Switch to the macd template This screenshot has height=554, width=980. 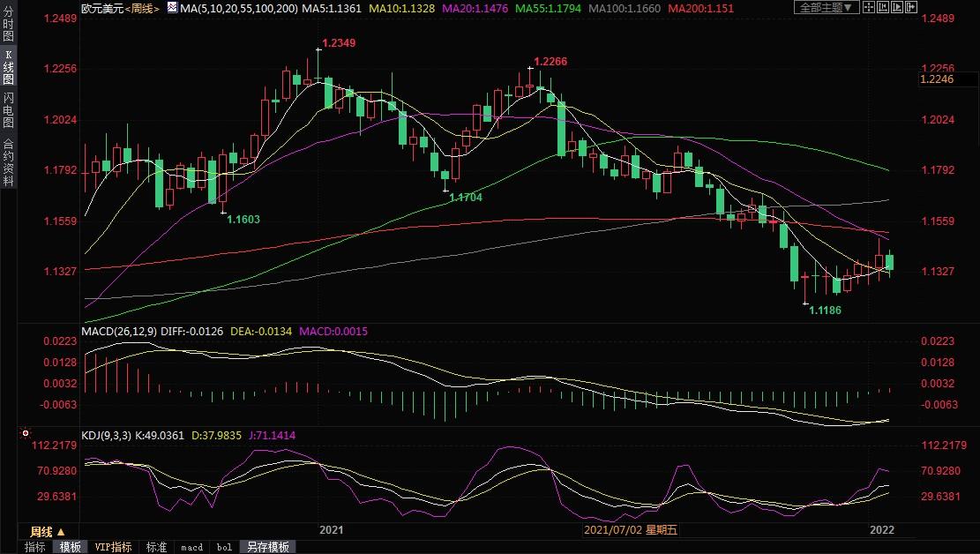coord(191,547)
